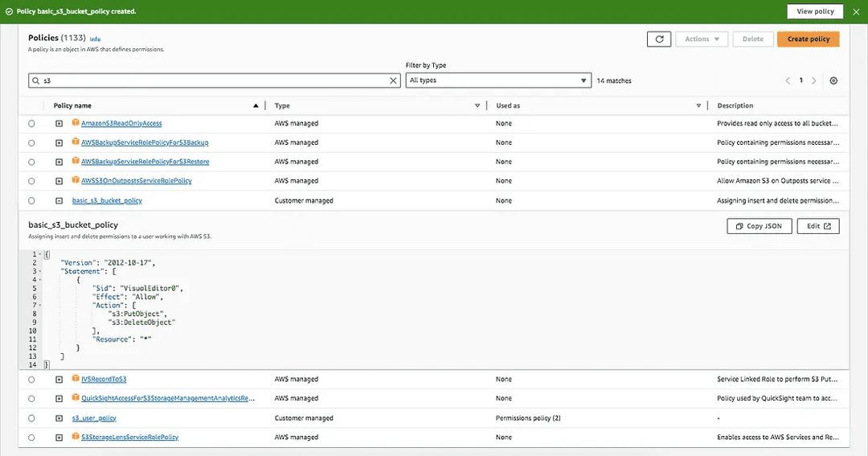Open the AmazonS3ReadOnlyAccess policy link
The width and height of the screenshot is (868, 456).
coord(121,124)
